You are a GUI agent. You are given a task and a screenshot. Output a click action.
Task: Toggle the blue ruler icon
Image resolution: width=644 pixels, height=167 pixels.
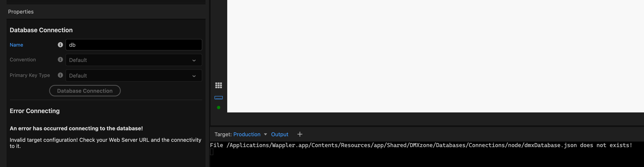point(218,98)
